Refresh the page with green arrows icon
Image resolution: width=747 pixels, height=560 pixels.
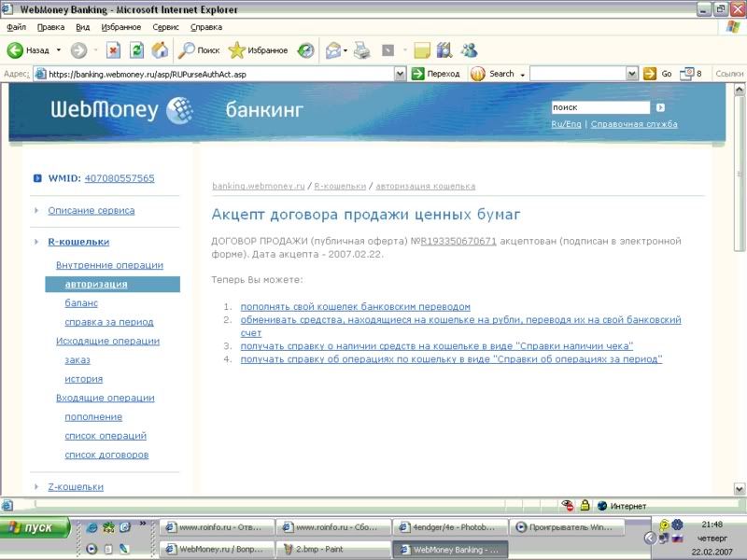[136, 50]
